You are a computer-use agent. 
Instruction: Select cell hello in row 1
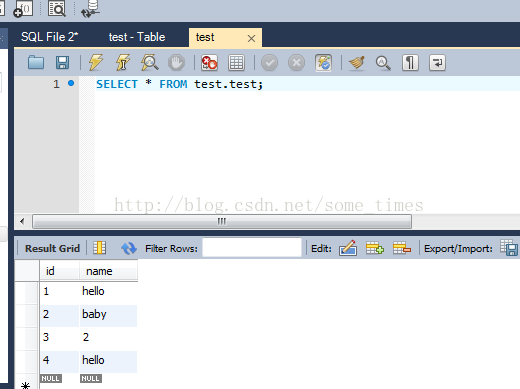108,292
